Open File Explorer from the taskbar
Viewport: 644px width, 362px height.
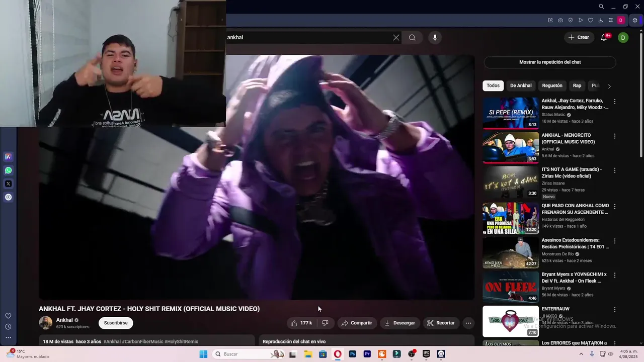[308, 354]
